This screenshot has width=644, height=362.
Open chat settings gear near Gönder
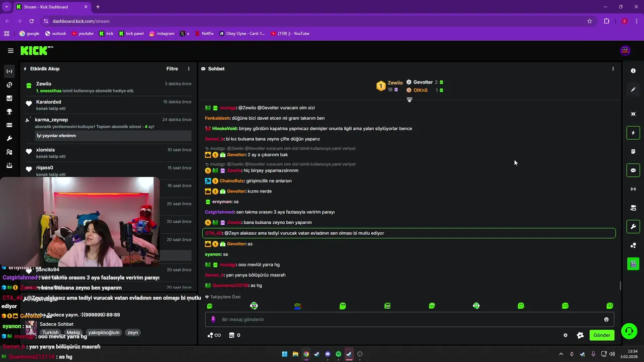pos(566,335)
